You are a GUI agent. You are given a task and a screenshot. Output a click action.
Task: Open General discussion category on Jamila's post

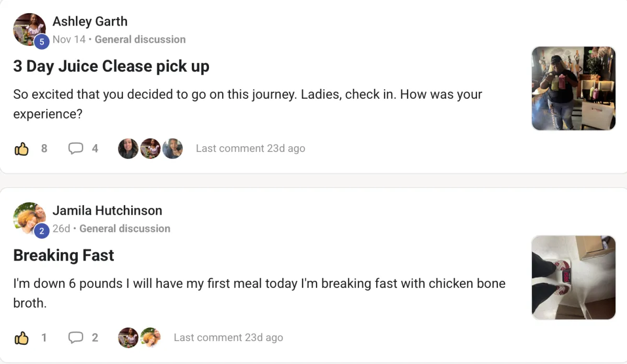click(125, 228)
